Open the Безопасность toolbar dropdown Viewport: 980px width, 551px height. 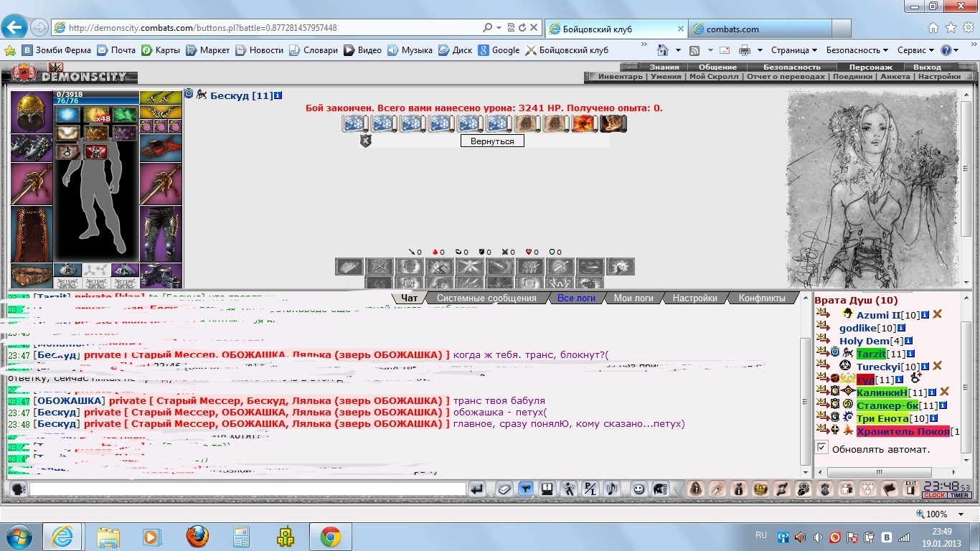click(857, 50)
